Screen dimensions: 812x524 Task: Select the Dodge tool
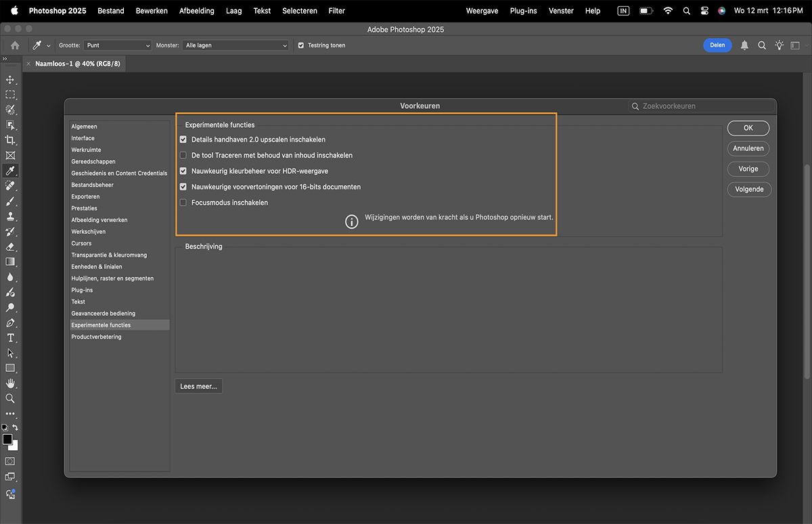(x=10, y=308)
